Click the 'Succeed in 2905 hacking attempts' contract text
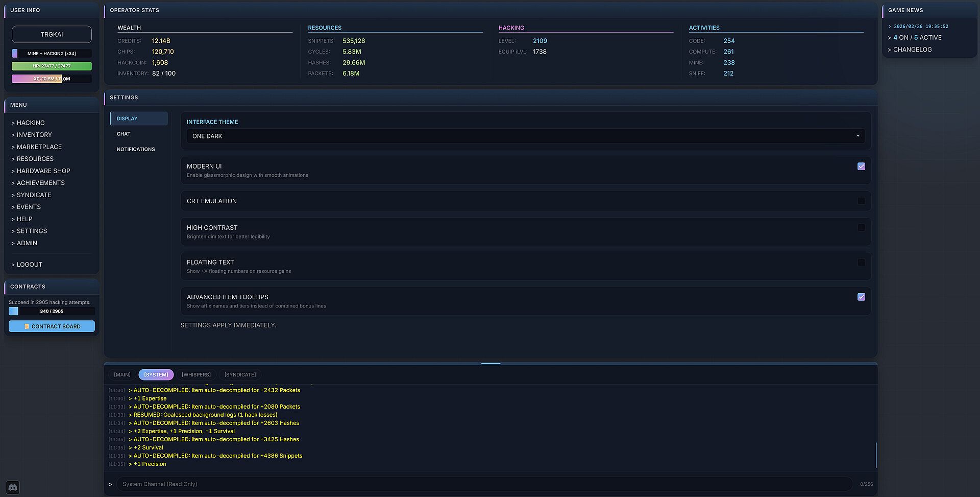980x497 pixels. [50, 302]
